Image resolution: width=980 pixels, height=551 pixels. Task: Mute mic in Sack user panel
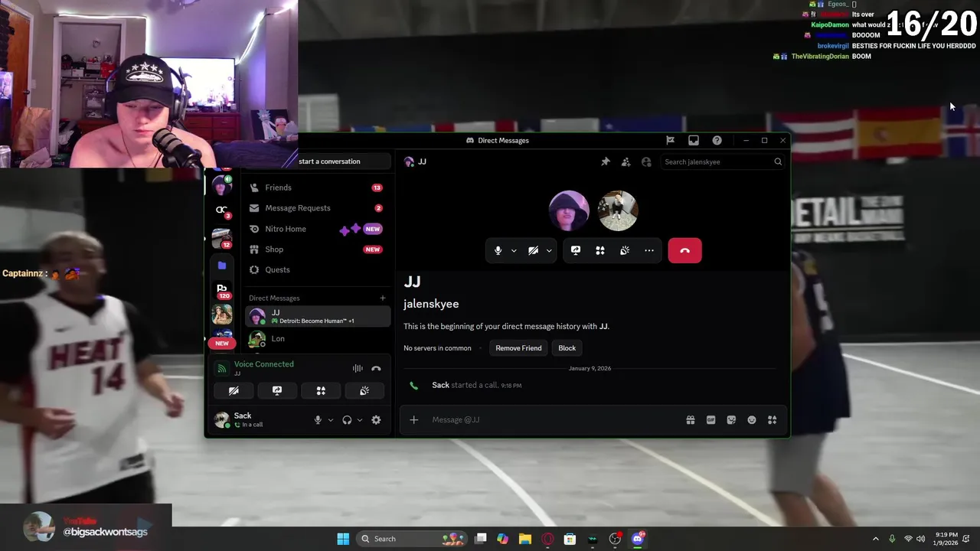[x=318, y=419]
